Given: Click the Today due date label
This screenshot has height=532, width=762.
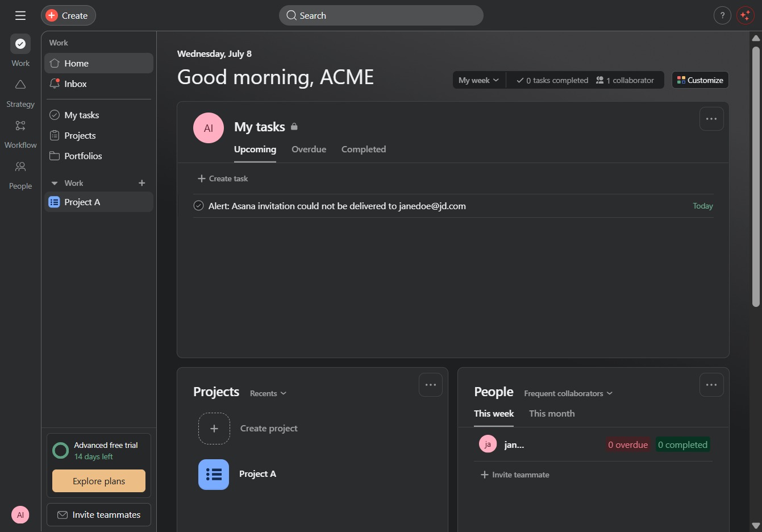Looking at the screenshot, I should click(703, 206).
